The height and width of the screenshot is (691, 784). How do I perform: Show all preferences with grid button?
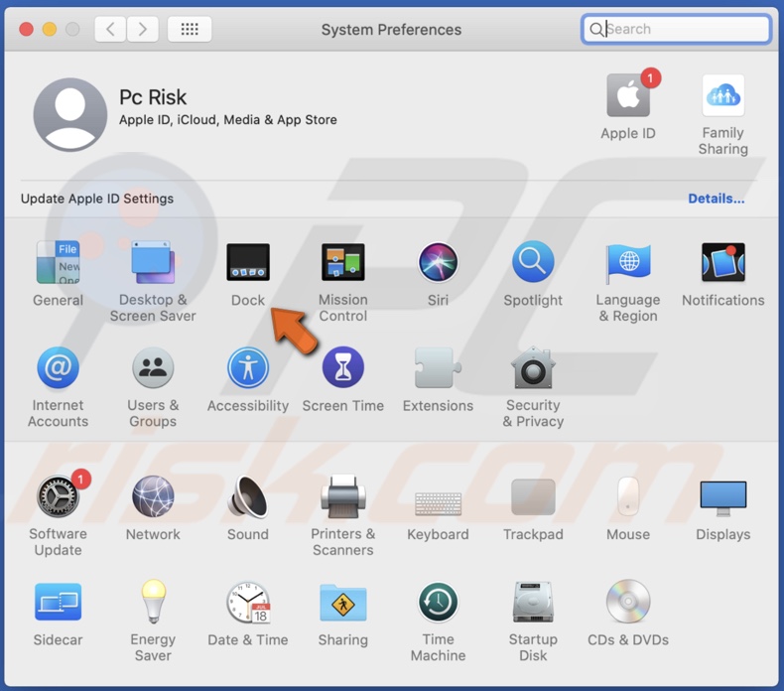(190, 29)
